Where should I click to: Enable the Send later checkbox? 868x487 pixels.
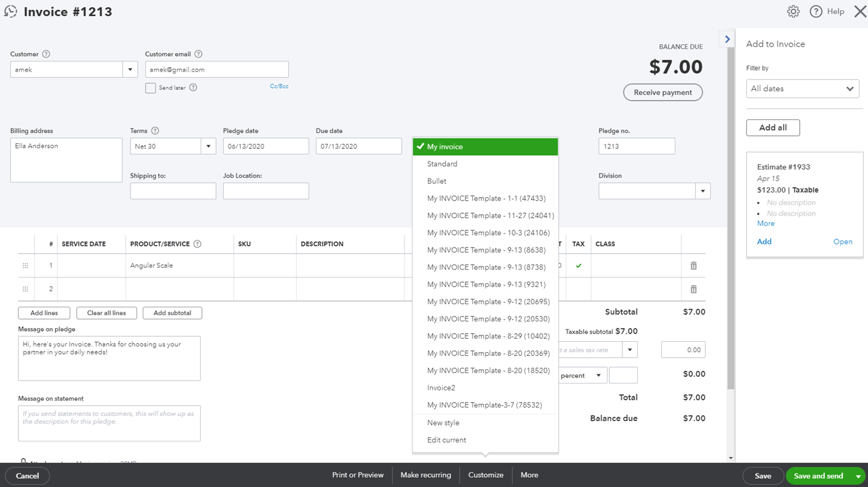(x=150, y=88)
